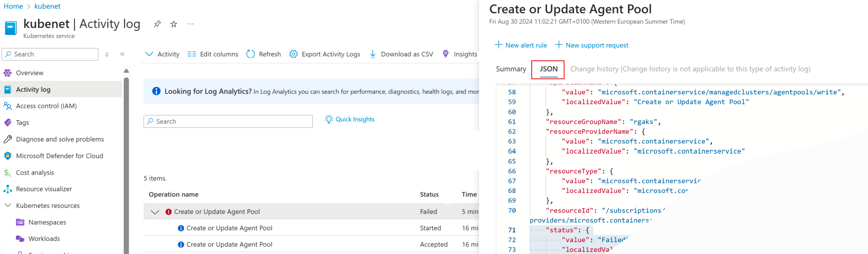The image size is (868, 254).
Task: Mark kubenet as favorite with the star
Action: pos(174,24)
